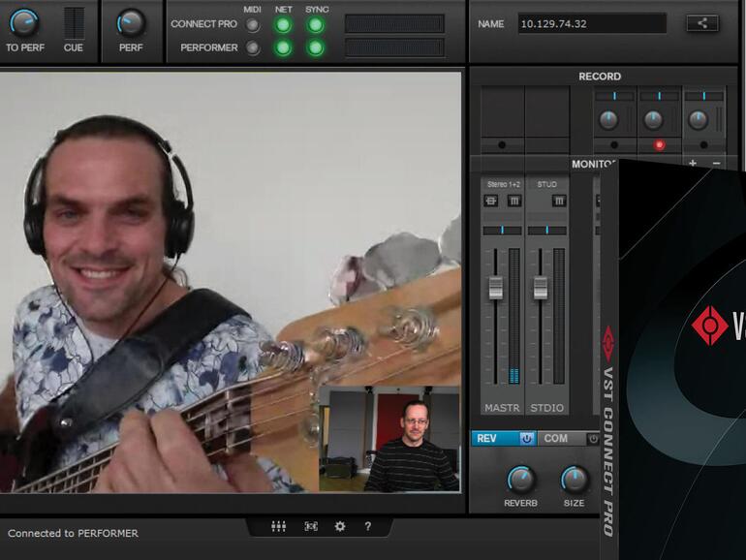The width and height of the screenshot is (746, 560).
Task: Open help with the question mark icon
Action: [x=368, y=526]
